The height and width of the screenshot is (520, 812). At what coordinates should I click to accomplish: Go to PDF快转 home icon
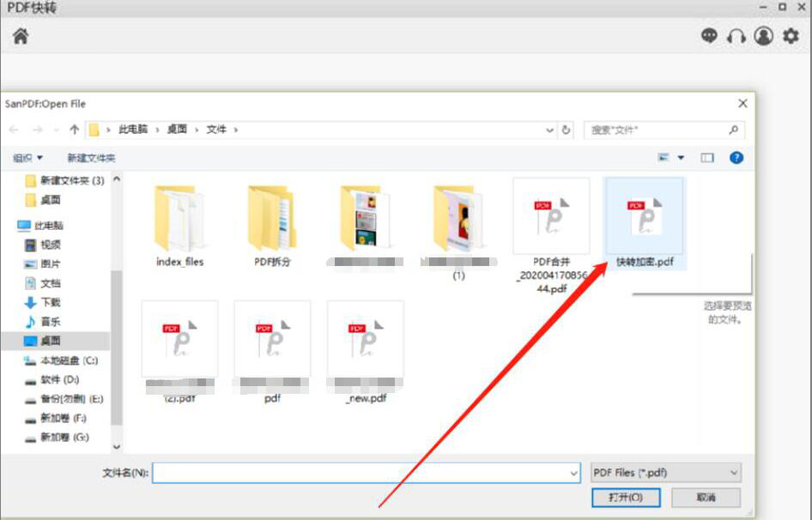coord(21,36)
